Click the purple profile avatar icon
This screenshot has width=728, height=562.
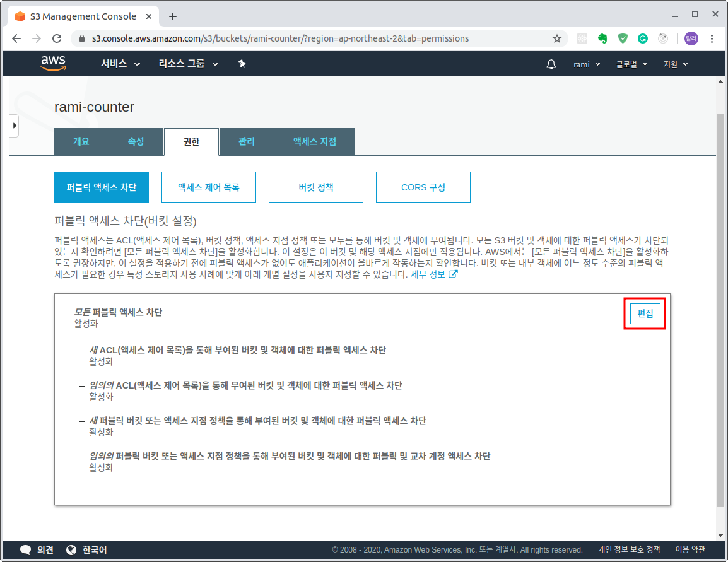click(x=691, y=38)
